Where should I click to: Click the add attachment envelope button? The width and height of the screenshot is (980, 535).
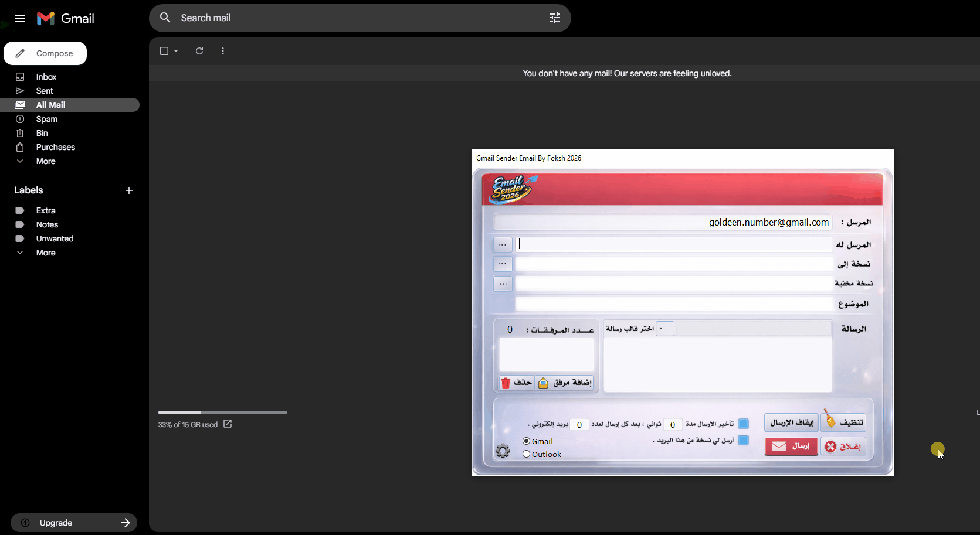click(564, 383)
